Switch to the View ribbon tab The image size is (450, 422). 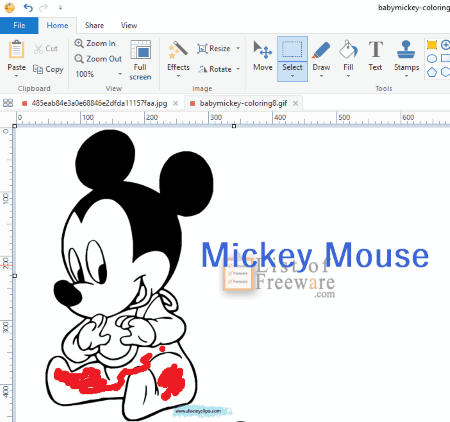(129, 25)
